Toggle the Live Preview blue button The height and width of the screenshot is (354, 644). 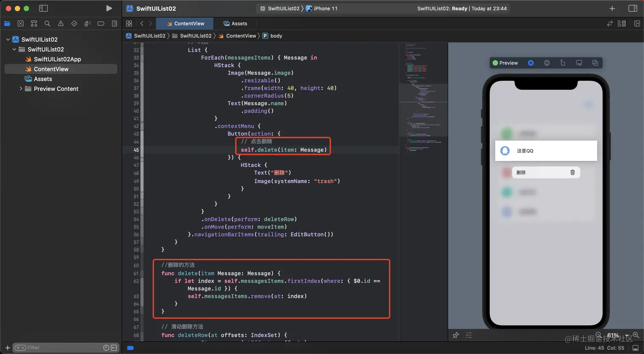[531, 63]
